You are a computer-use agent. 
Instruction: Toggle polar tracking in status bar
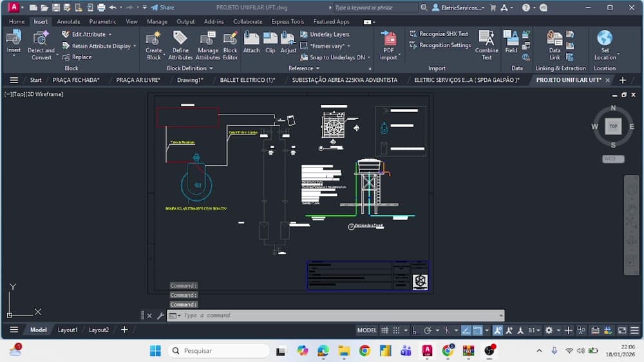click(x=428, y=330)
